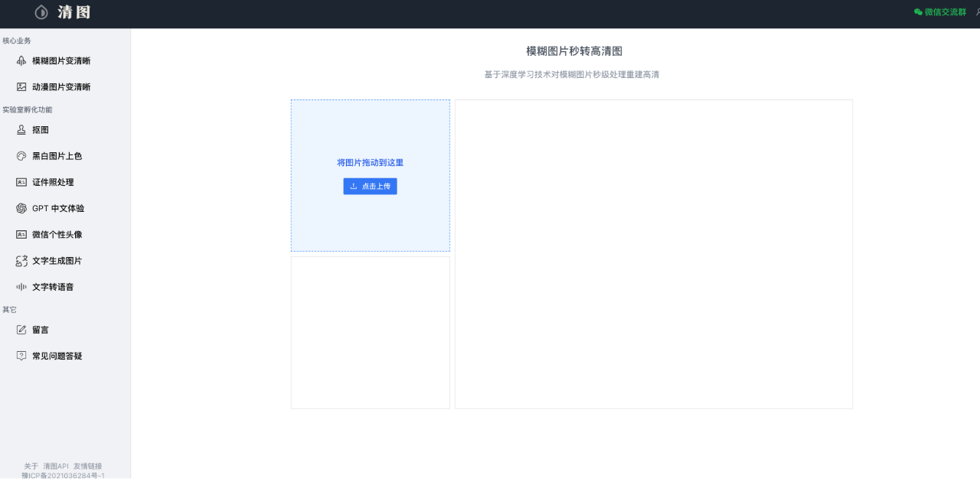980x501 pixels.
Task: Select 微信个性头像 avatar tool icon
Action: (x=20, y=234)
